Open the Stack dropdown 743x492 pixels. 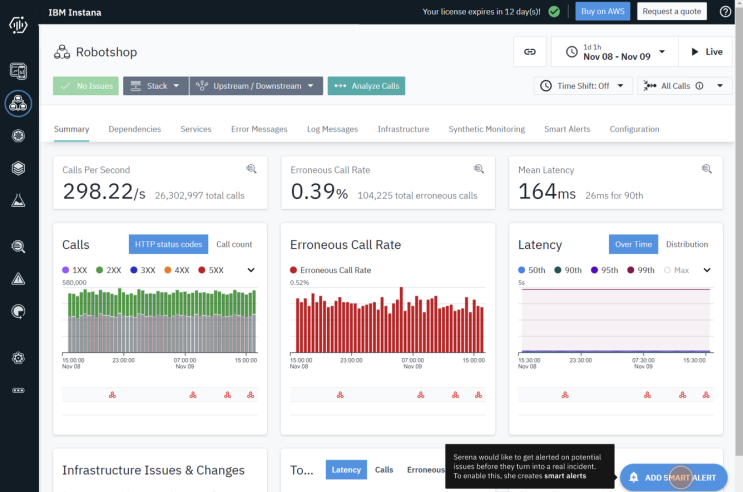pyautogui.click(x=155, y=86)
